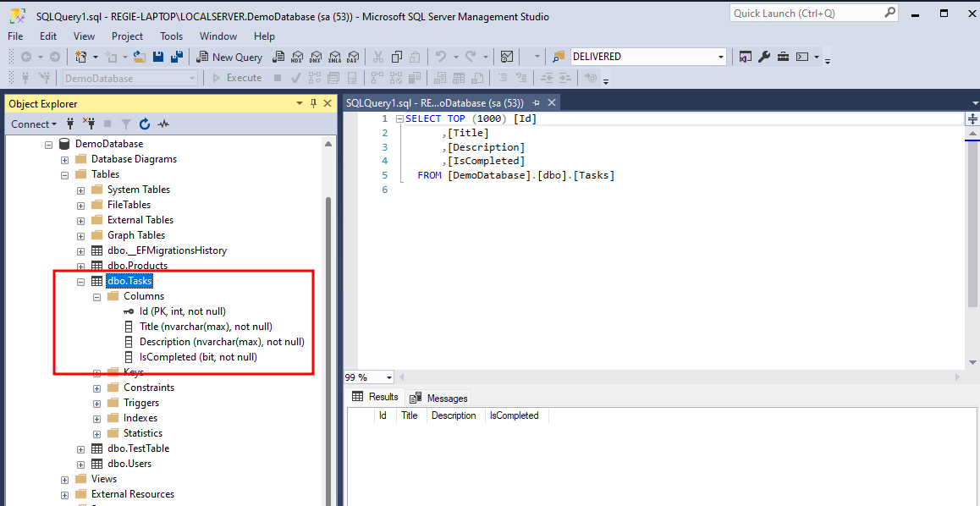Click the New Query button

click(229, 57)
